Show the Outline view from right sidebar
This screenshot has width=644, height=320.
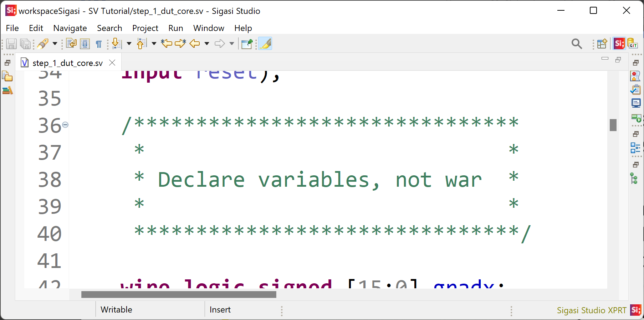635,148
